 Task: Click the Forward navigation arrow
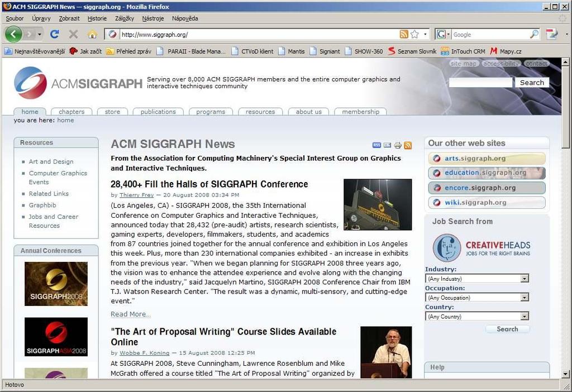[x=29, y=34]
